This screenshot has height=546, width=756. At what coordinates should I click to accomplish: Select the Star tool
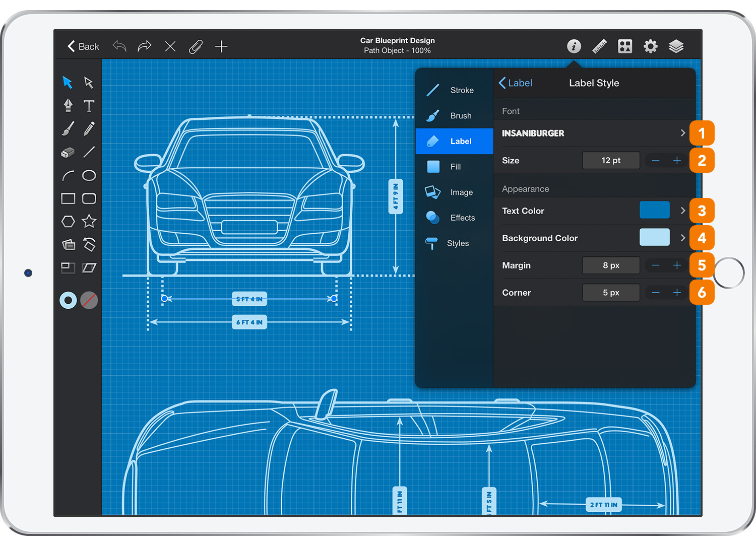click(x=89, y=221)
